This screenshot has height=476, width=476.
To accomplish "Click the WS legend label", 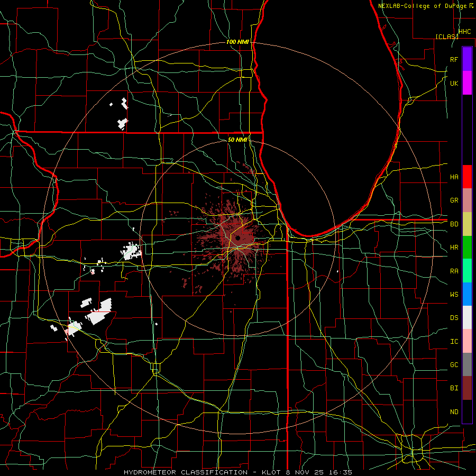I will click(454, 294).
